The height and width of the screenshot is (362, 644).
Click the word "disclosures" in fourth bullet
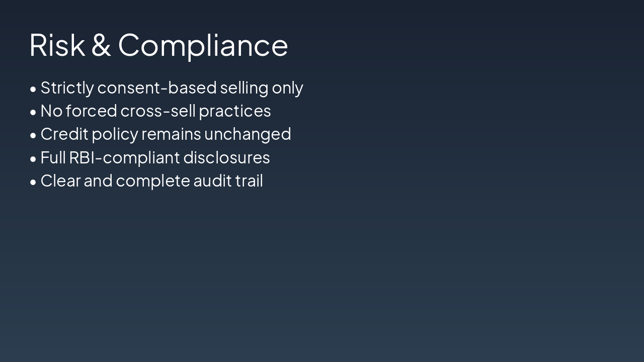(x=226, y=158)
